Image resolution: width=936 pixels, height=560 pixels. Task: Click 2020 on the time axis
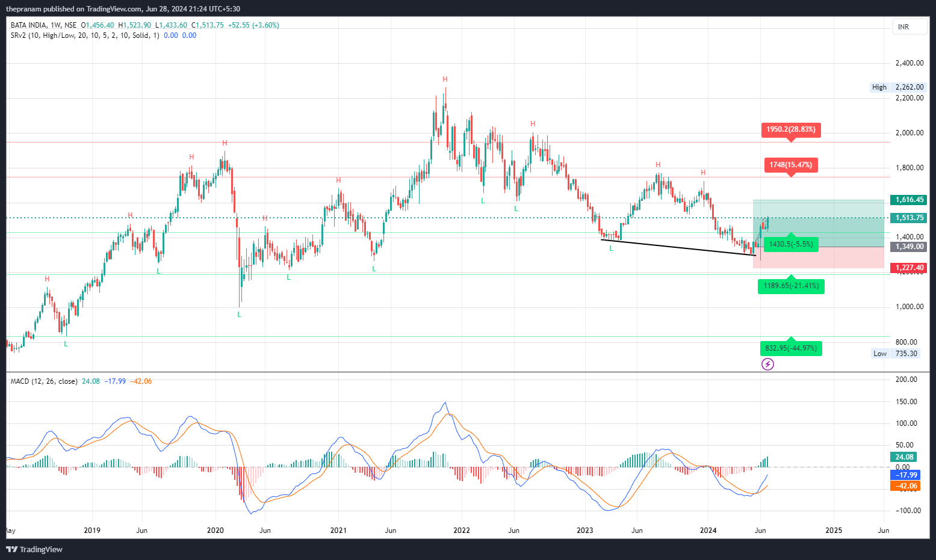tap(215, 531)
